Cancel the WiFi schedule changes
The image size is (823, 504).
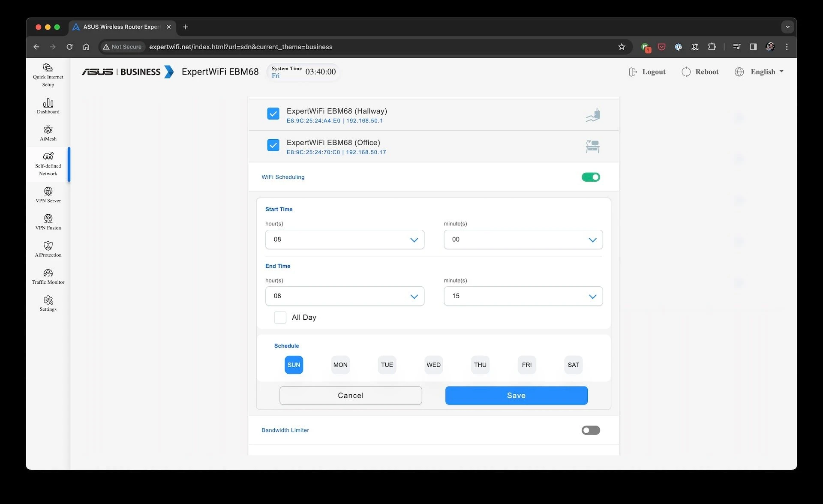(x=351, y=396)
